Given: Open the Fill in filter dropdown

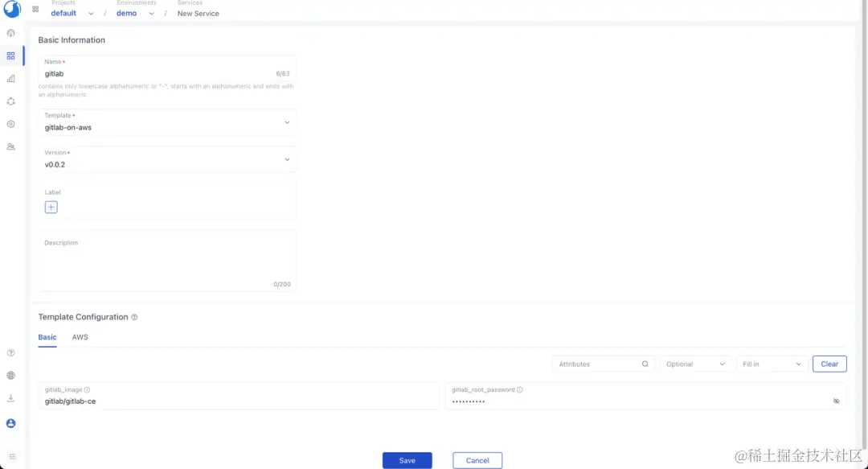Looking at the screenshot, I should tap(772, 364).
